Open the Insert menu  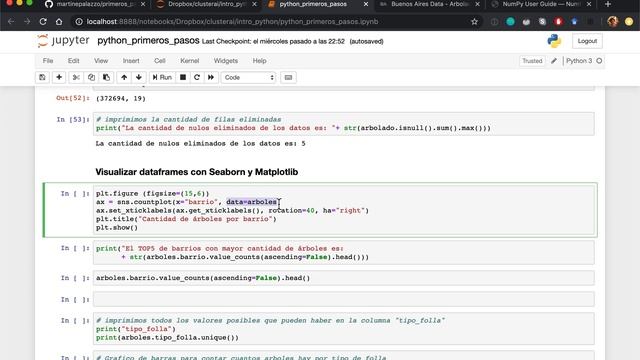(x=131, y=61)
